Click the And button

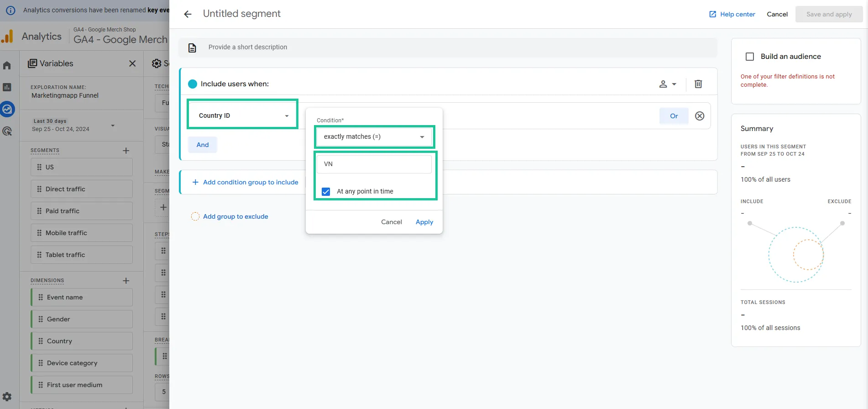coord(203,145)
